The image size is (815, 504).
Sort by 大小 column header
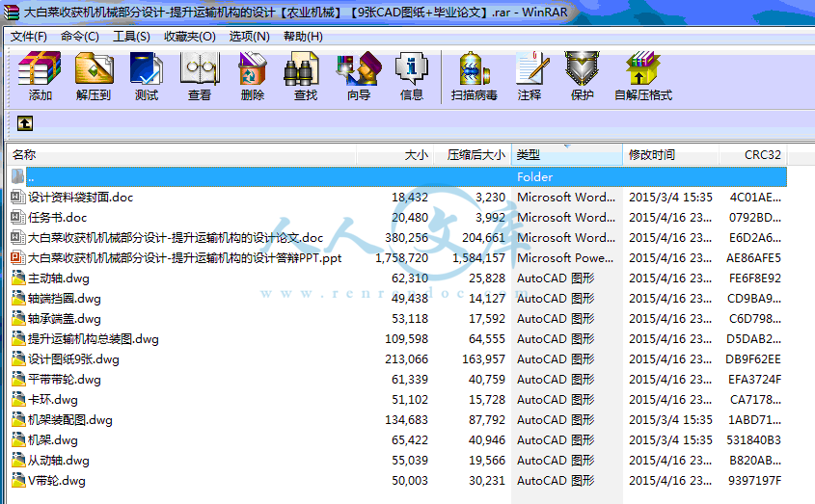(395, 155)
